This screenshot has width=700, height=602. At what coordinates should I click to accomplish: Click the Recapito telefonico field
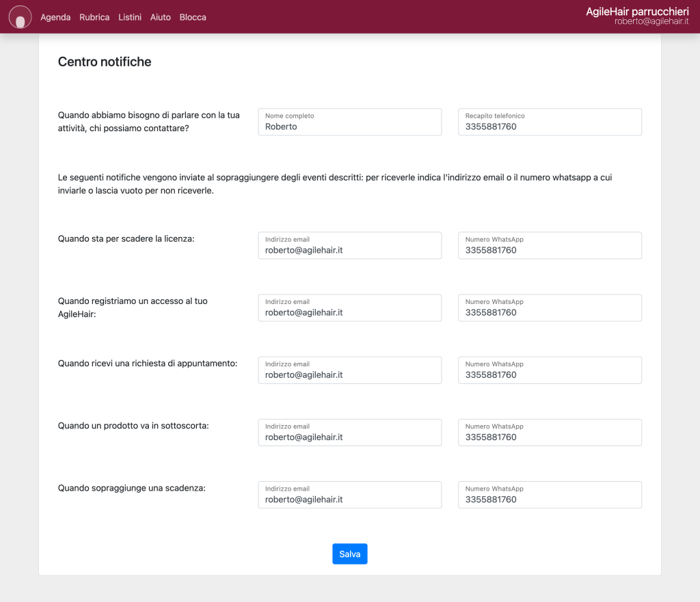(x=550, y=122)
